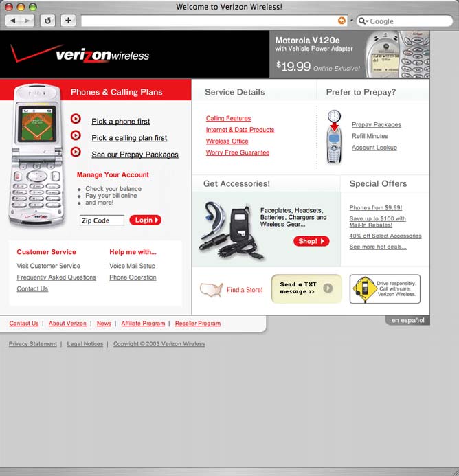Click the USA map Find a Store icon
Viewport: 459px width, 476px height.
pyautogui.click(x=212, y=290)
